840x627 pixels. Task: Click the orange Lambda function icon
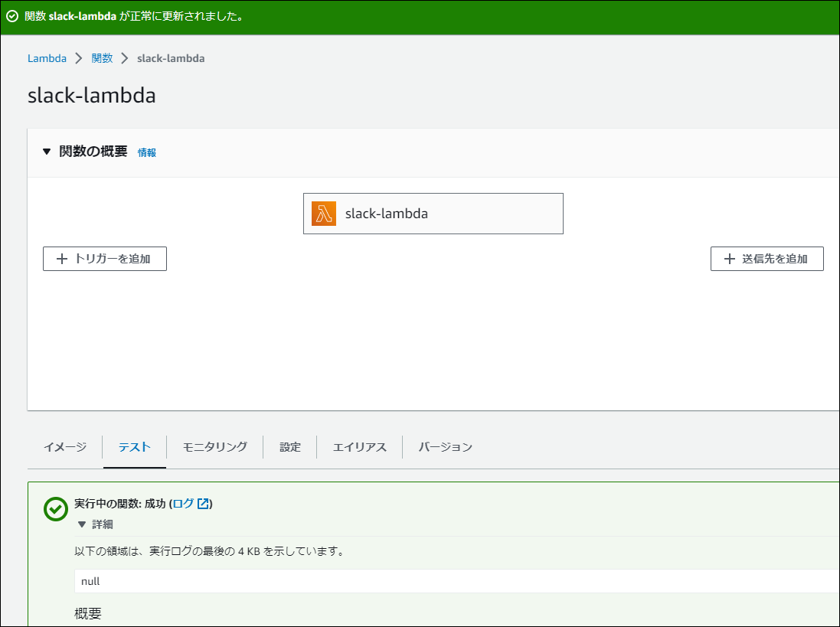324,214
